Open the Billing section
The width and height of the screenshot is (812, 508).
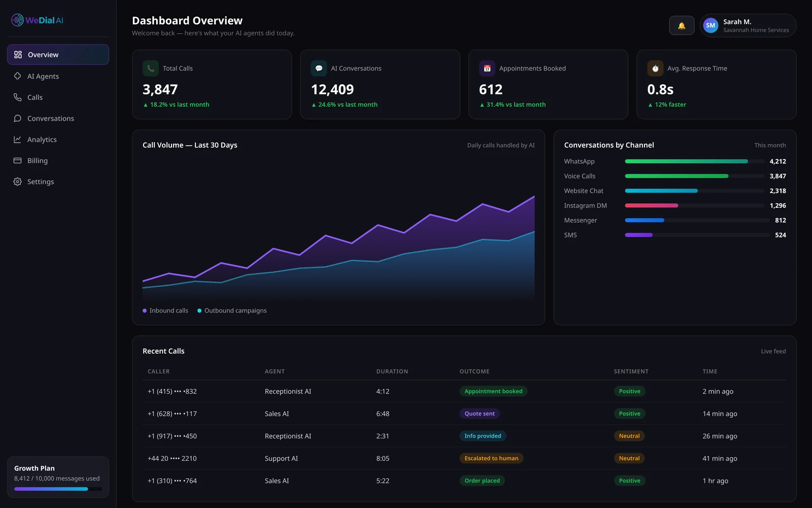tap(58, 161)
